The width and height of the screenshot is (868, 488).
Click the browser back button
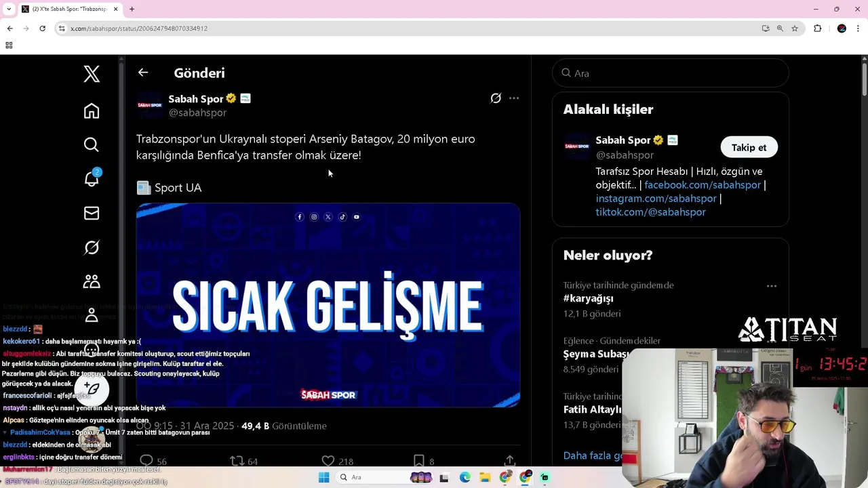click(9, 28)
